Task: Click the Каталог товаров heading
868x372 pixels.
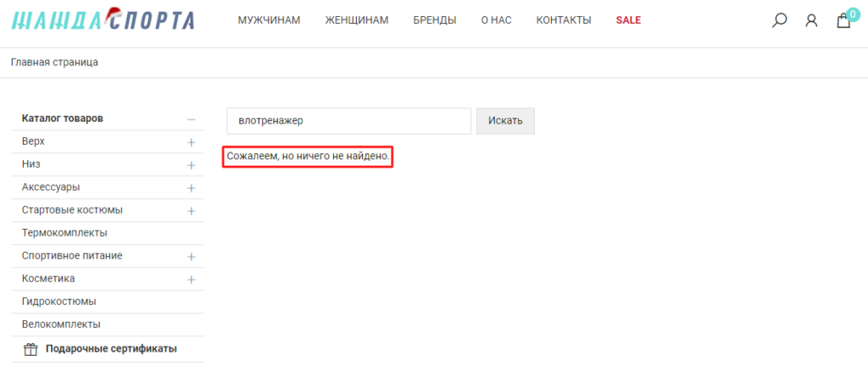Action: tap(63, 119)
